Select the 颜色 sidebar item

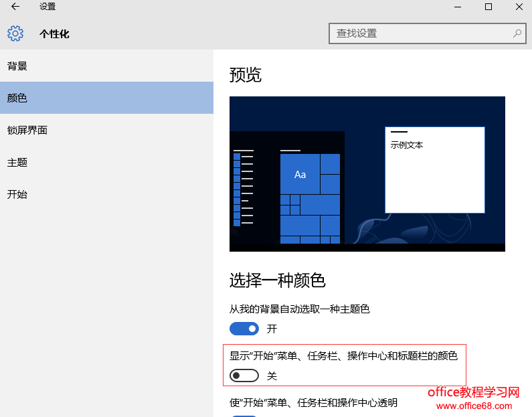(106, 98)
